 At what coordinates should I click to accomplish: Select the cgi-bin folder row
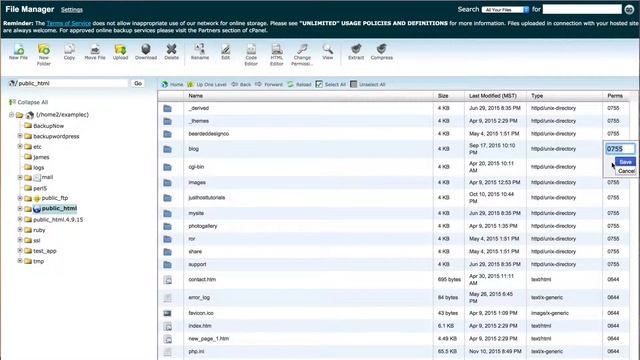393,167
